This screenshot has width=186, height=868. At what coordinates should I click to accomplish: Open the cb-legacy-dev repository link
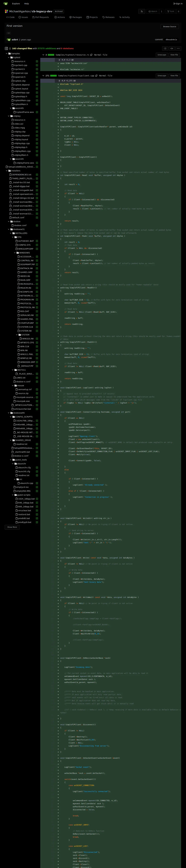42,11
